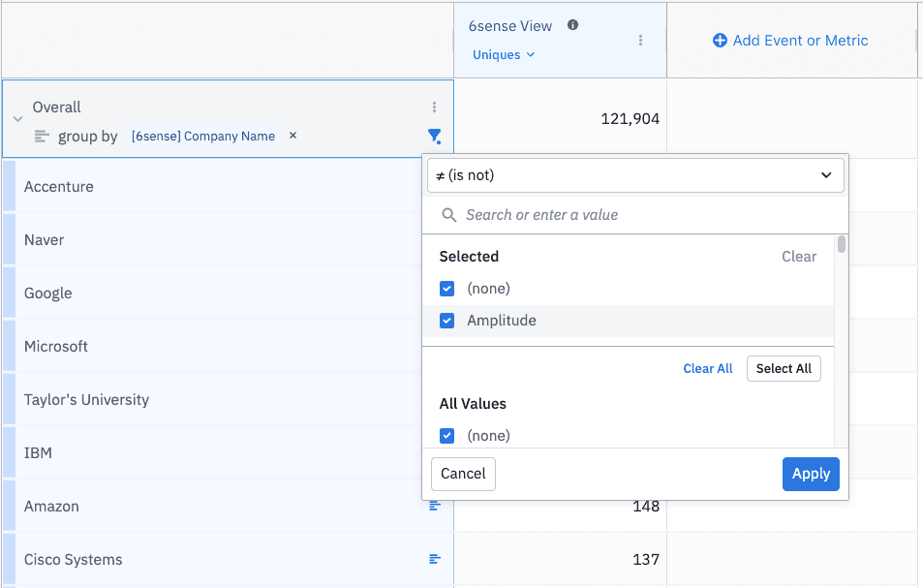Click the filter funnel icon on the Overall row

click(435, 137)
